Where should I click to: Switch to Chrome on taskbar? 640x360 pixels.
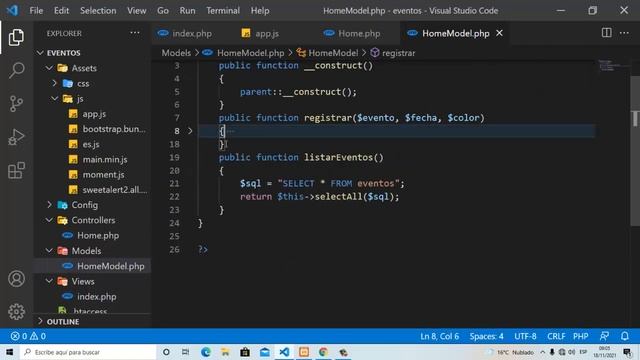[x=323, y=352]
